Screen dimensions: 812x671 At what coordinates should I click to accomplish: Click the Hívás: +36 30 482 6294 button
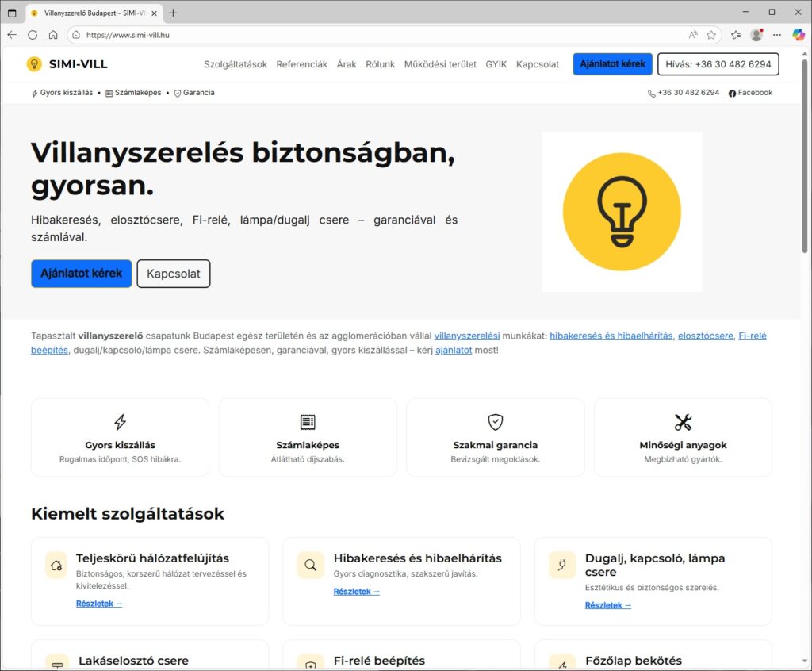click(718, 64)
